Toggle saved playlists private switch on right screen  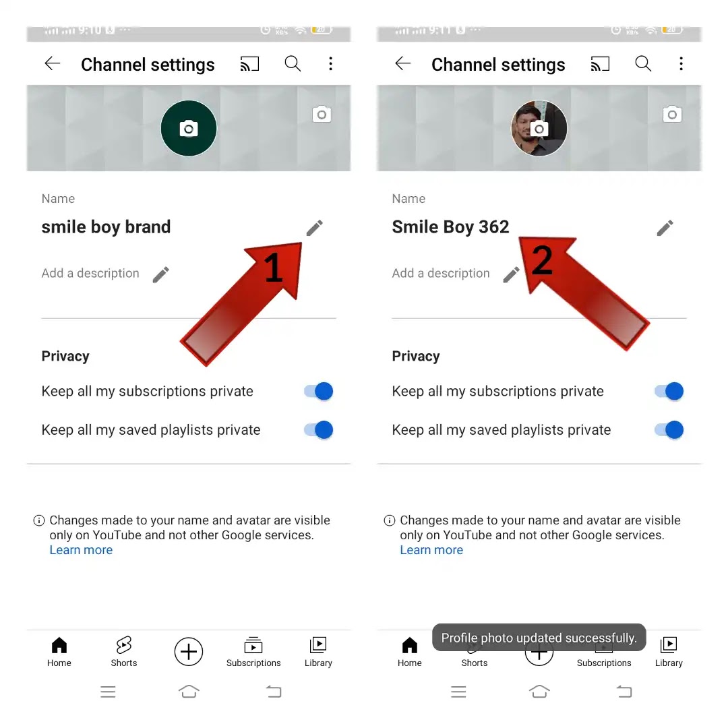[x=669, y=429]
